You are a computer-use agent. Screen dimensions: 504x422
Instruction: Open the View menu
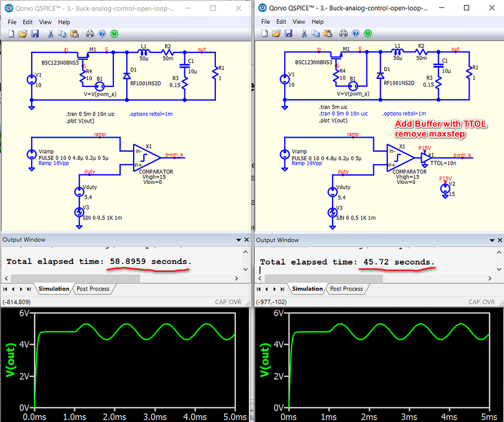[x=45, y=22]
